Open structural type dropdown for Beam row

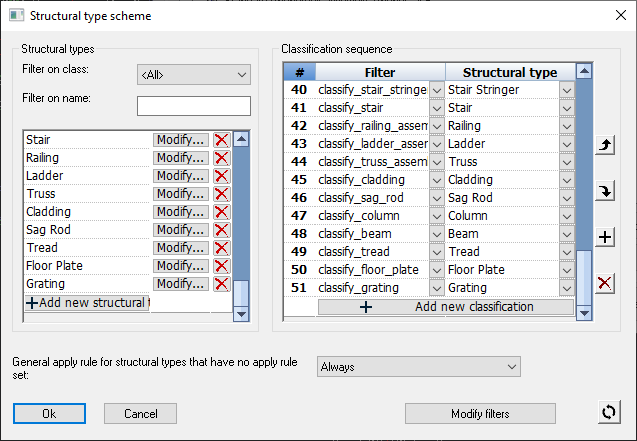point(567,234)
